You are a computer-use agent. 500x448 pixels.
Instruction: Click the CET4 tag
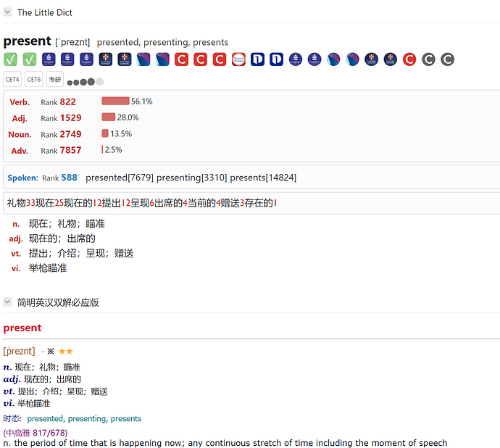click(x=12, y=79)
